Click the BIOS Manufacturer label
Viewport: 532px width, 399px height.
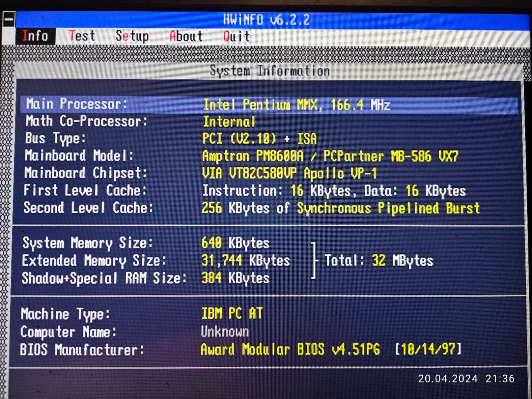82,350
